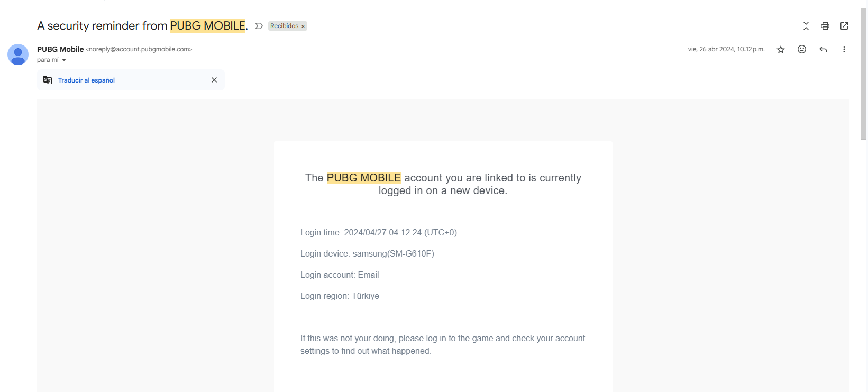Star the PUBG Mobile email
Image resolution: width=868 pixels, height=392 pixels.
(x=781, y=50)
